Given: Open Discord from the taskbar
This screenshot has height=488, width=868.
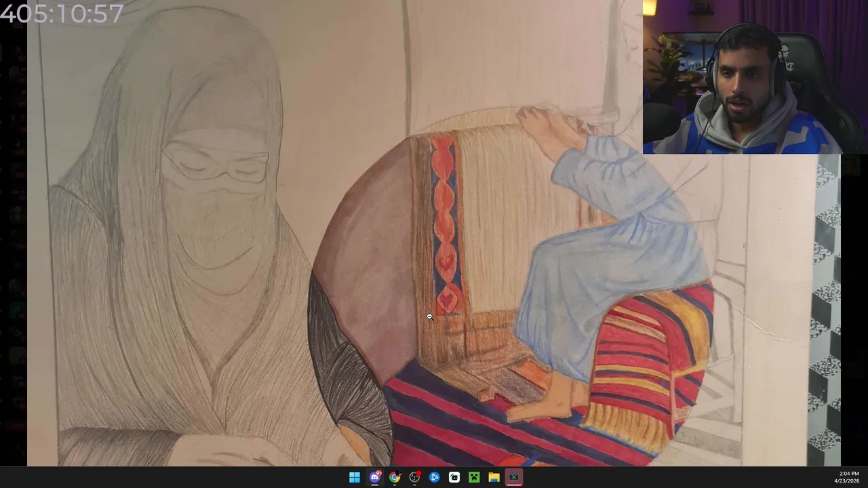Looking at the screenshot, I should pos(375,477).
